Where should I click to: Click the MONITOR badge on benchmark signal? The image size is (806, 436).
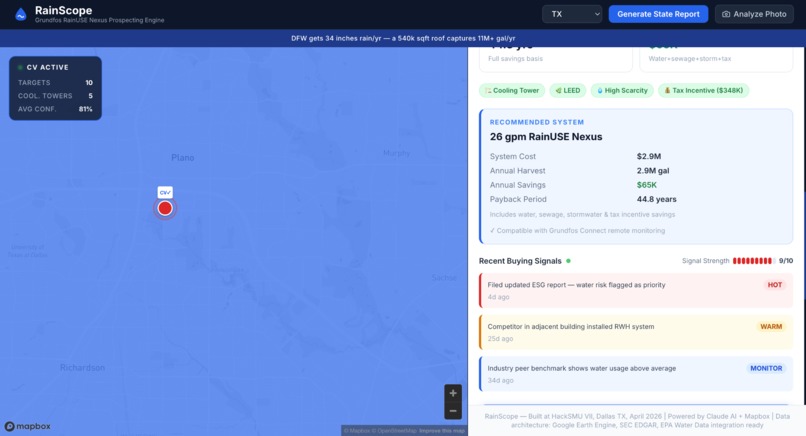[x=766, y=368]
